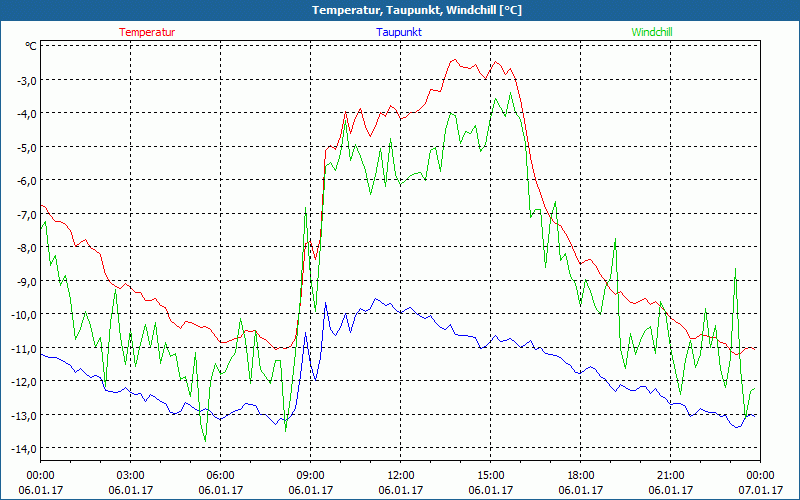The image size is (800, 500).
Task: Click the red Temperatur legend label
Action: [147, 32]
